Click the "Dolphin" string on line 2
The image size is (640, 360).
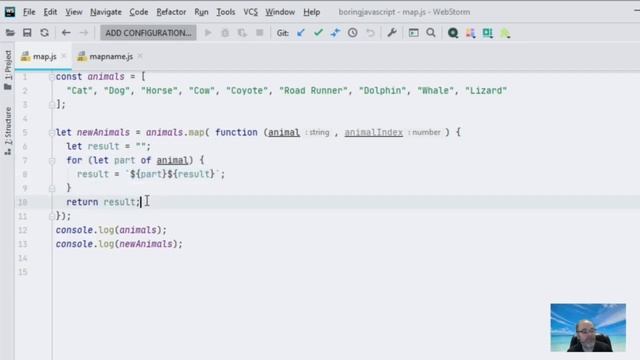click(382, 91)
